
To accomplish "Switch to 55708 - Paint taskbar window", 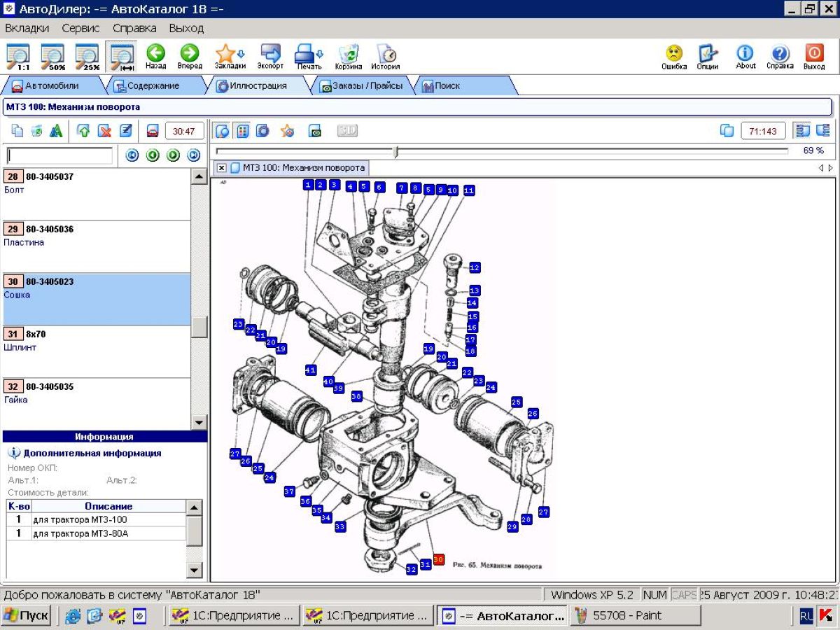I will pyautogui.click(x=636, y=616).
